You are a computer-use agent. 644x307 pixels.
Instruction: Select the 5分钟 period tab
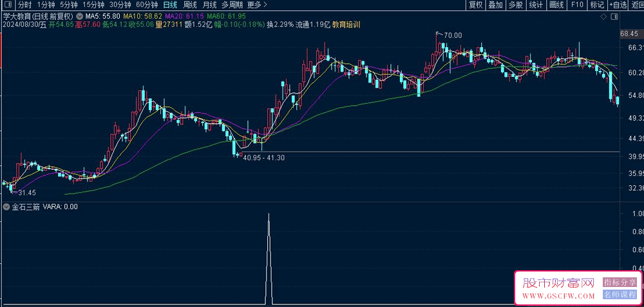pyautogui.click(x=68, y=5)
